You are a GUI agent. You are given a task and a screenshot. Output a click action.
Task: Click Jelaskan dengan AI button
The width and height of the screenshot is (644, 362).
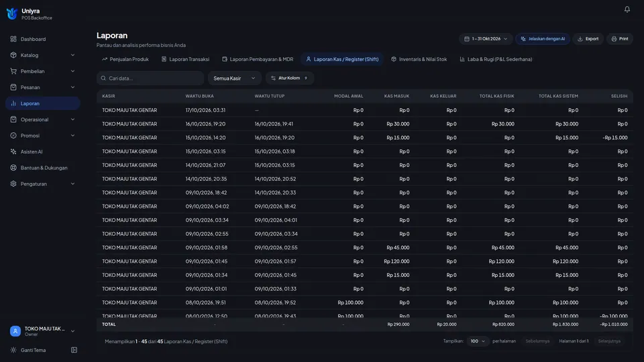coord(543,39)
